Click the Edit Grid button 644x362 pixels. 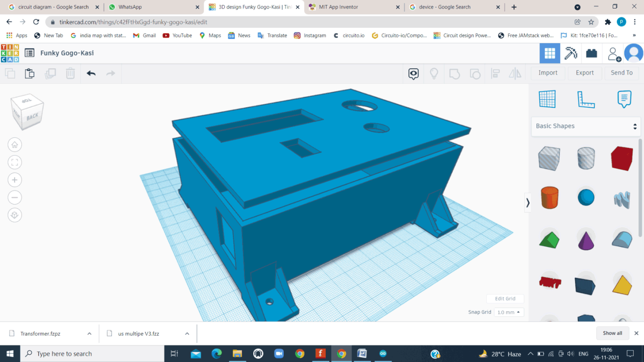pos(505,299)
